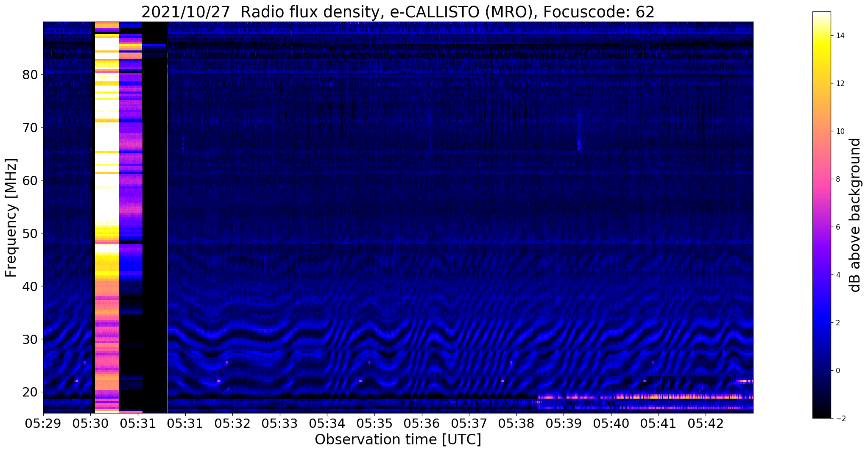Click the 05:41 time tick label
The image size is (868, 452).
click(659, 424)
